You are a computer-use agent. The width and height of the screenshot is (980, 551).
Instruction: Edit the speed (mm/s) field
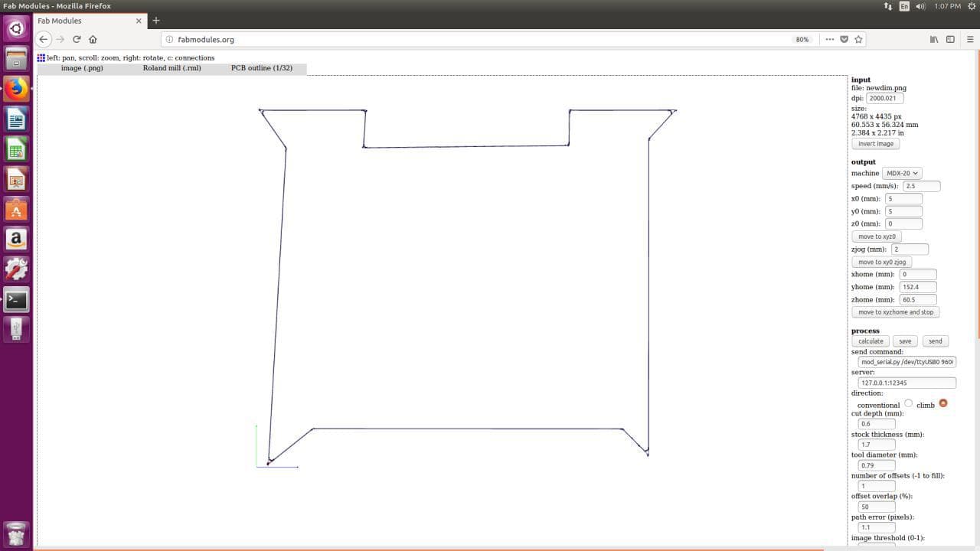coord(922,186)
